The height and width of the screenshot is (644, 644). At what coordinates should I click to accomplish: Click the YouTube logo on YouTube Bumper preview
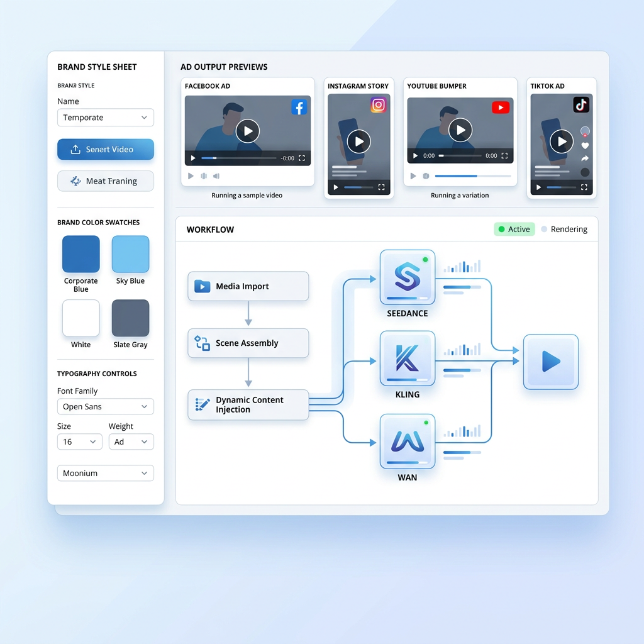(x=501, y=107)
